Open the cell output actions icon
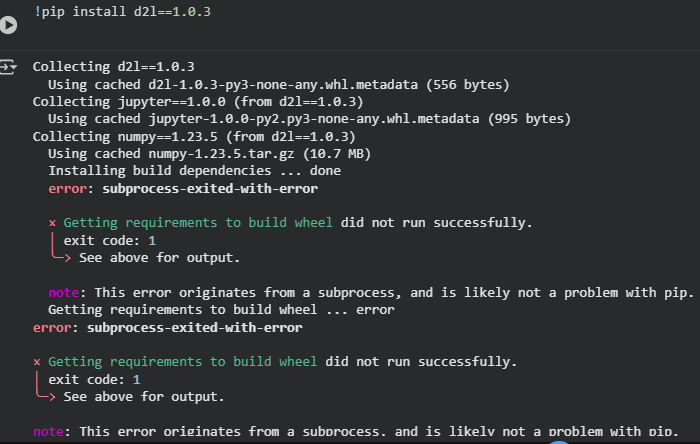Viewport: 700px width, 444px height. point(9,67)
